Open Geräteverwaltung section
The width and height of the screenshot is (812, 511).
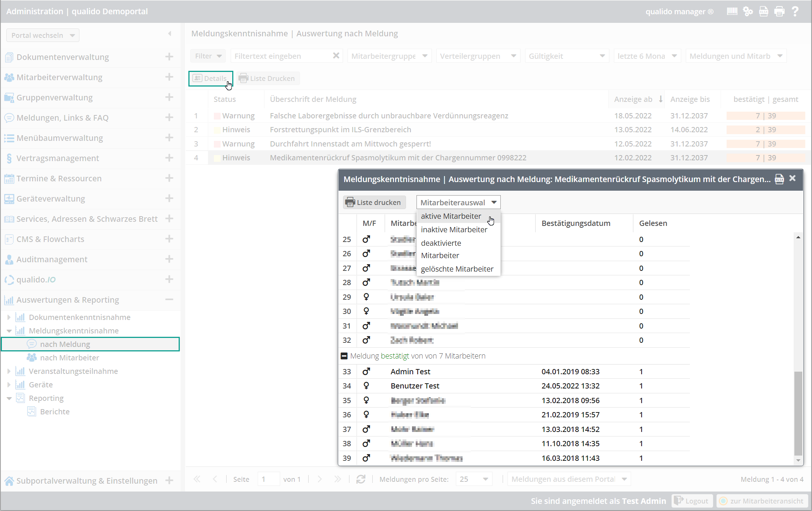point(90,199)
